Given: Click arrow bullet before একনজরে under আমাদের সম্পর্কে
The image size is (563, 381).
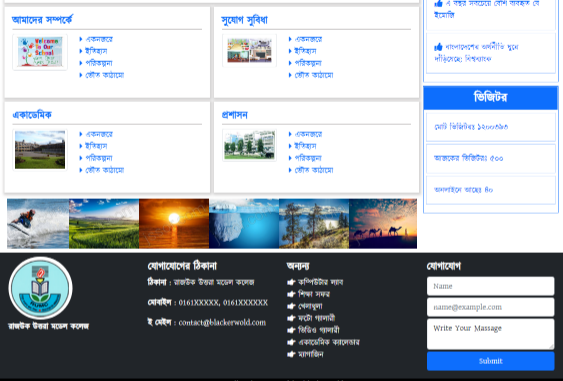Looking at the screenshot, I should (81, 39).
